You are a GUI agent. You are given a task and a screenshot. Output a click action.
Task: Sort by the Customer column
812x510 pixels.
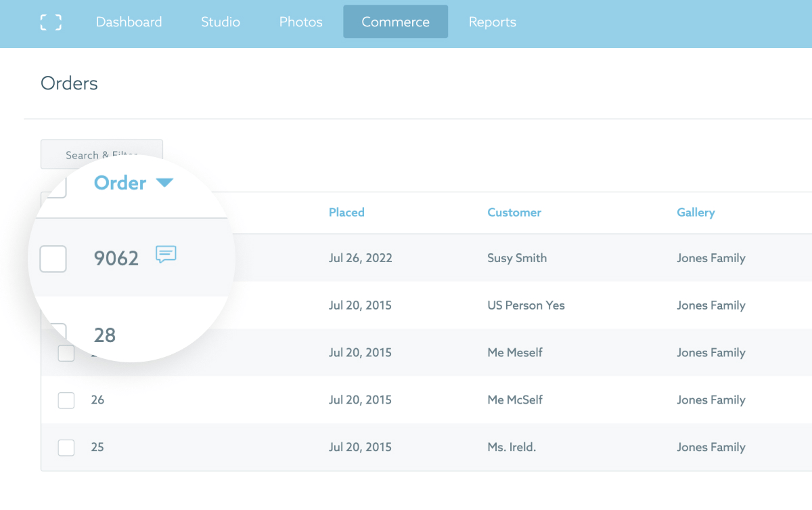pos(514,212)
